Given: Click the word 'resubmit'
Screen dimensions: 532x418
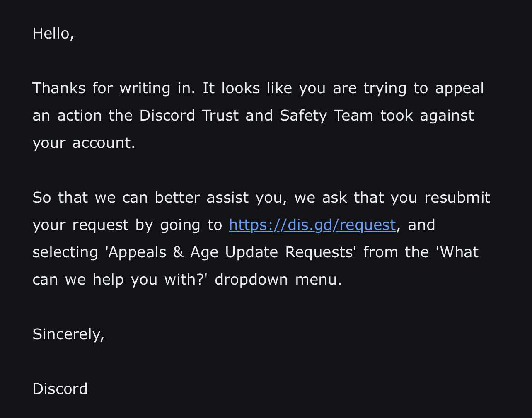Looking at the screenshot, I should click(x=457, y=198).
